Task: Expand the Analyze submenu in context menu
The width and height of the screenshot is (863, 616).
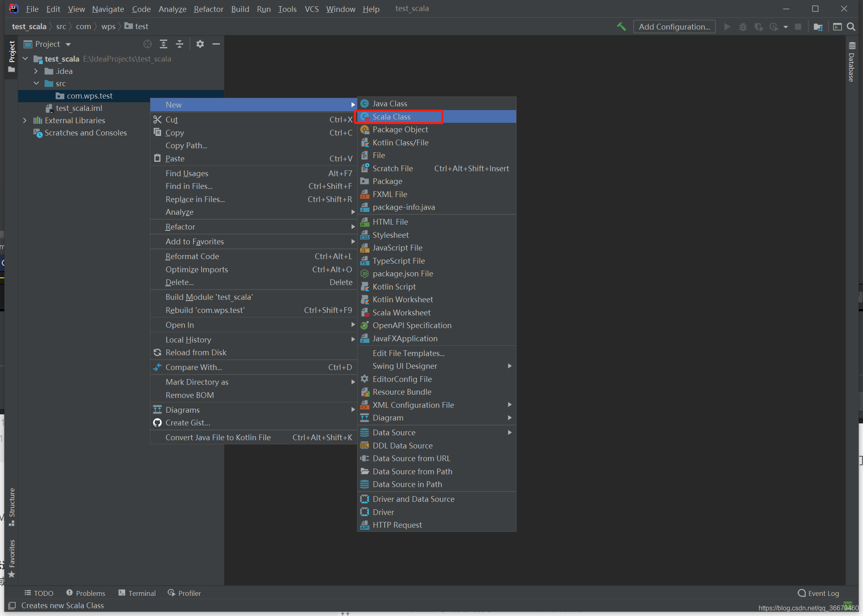Action: click(254, 212)
